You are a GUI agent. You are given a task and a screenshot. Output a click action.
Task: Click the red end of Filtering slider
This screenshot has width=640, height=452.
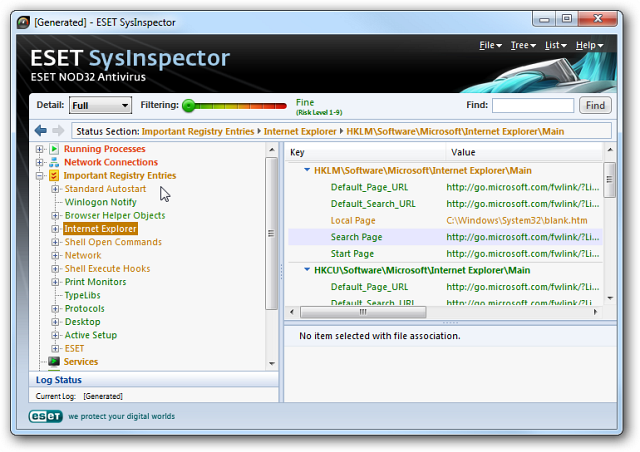coord(281,106)
